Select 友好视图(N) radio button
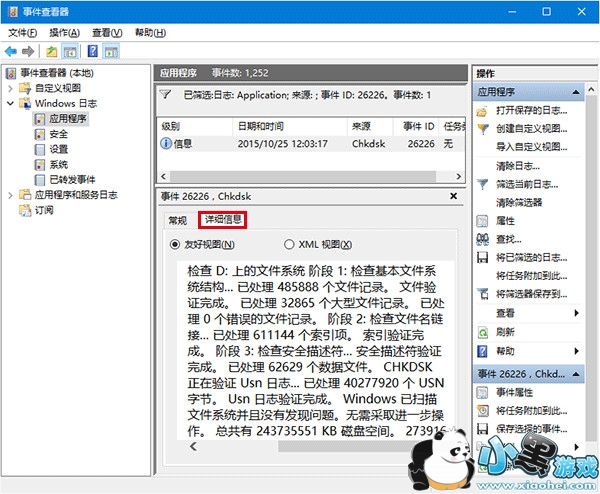600x494 pixels. tap(175, 244)
